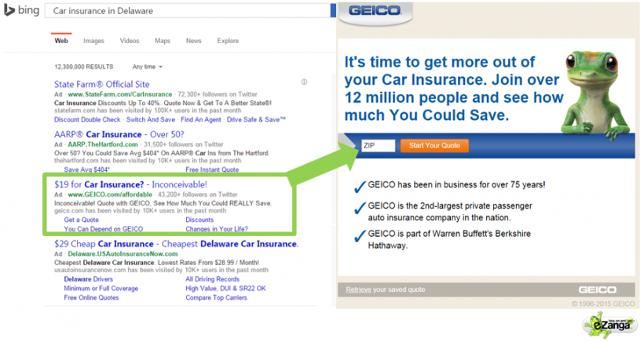Click the ad info icon beside State Farm
644x342 pixels.
304,82
